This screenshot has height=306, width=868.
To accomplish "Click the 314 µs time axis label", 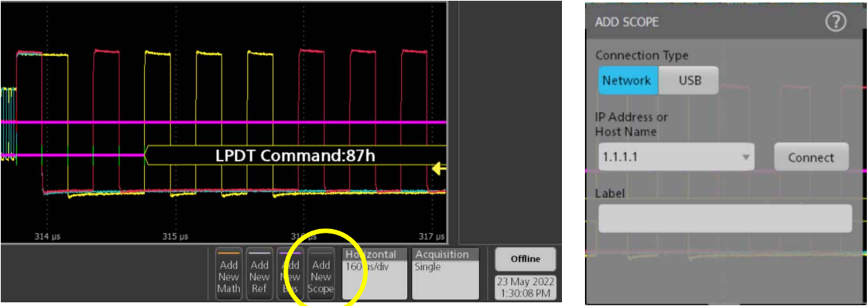I will pos(46,236).
